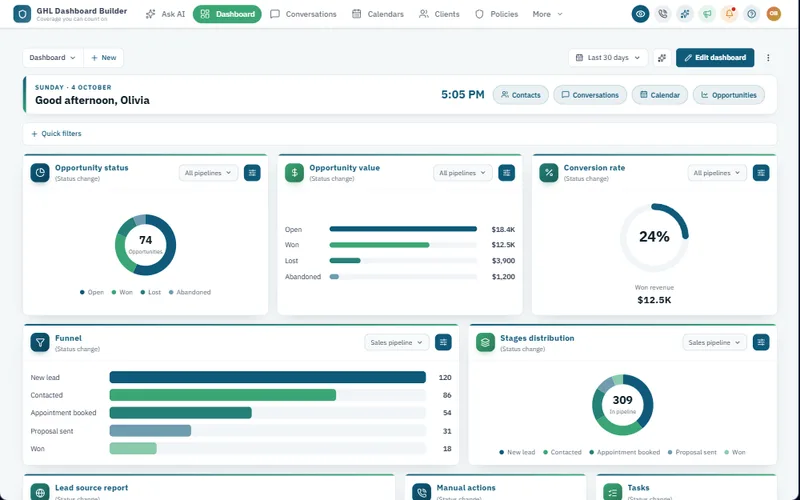The height and width of the screenshot is (500, 800).
Task: Toggle Won legend in Opportunity status
Action: point(122,292)
